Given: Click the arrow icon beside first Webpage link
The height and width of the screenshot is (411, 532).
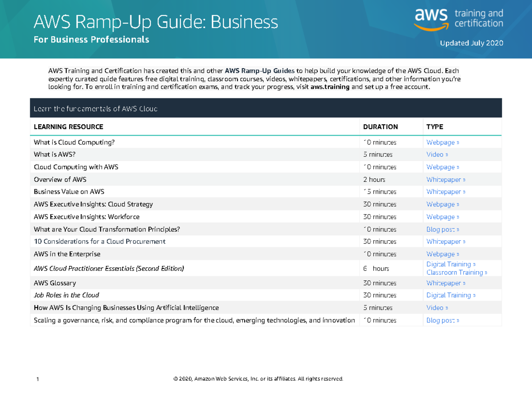Looking at the screenshot, I should click(x=458, y=142).
